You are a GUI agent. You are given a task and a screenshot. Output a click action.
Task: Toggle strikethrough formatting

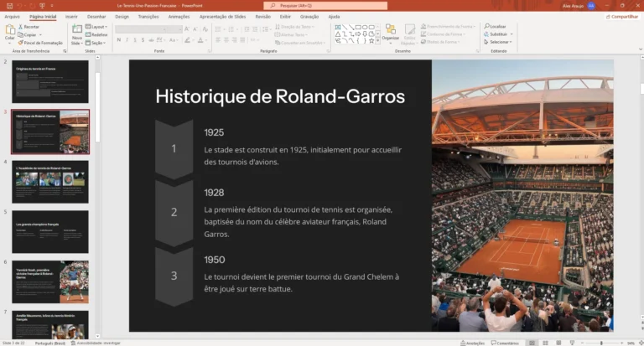[151, 40]
